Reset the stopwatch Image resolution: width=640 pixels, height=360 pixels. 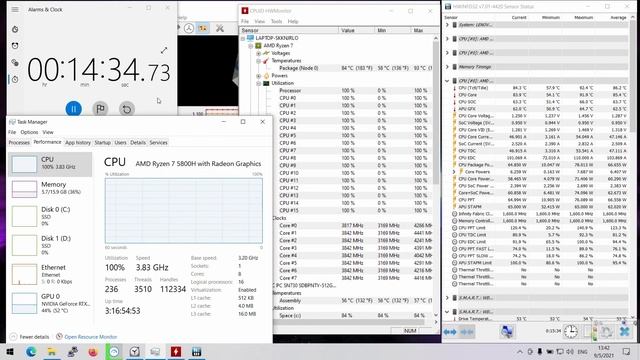coord(127,109)
